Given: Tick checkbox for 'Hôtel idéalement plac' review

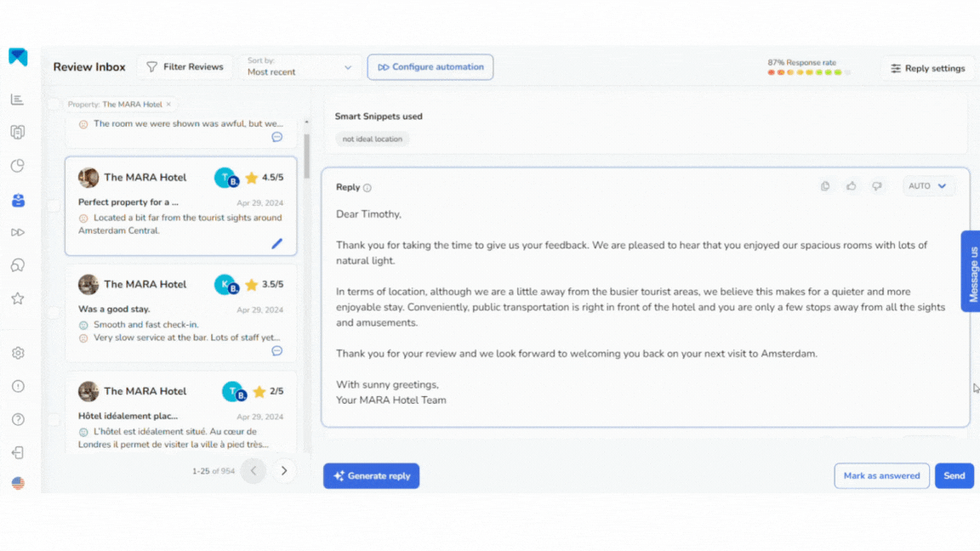Looking at the screenshot, I should (x=54, y=420).
